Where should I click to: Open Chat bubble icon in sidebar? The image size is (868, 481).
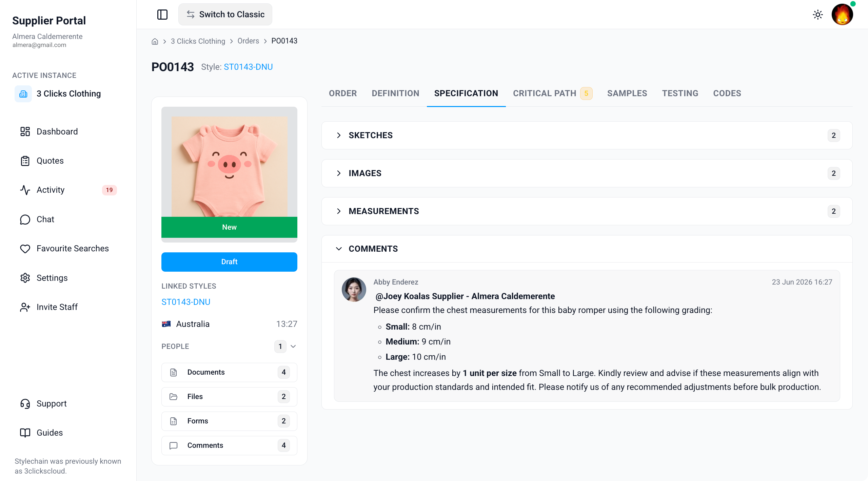[25, 219]
